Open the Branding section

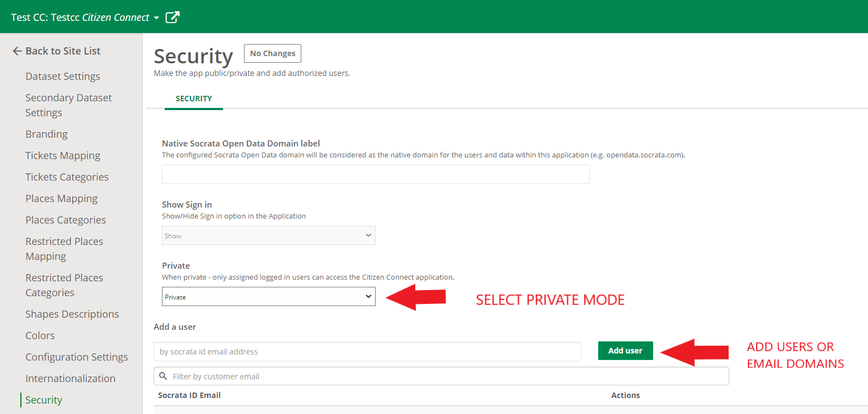pos(46,134)
